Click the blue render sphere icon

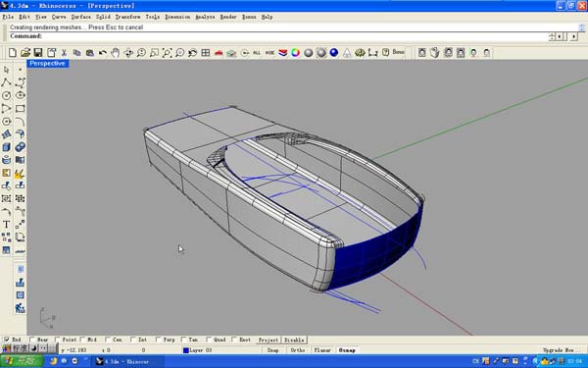coord(334,53)
